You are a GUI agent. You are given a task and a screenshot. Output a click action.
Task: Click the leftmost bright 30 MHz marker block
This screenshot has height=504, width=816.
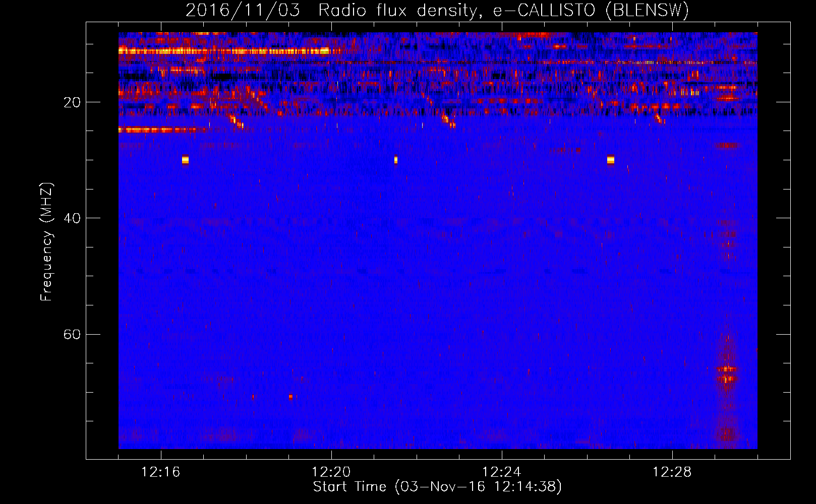pyautogui.click(x=185, y=160)
